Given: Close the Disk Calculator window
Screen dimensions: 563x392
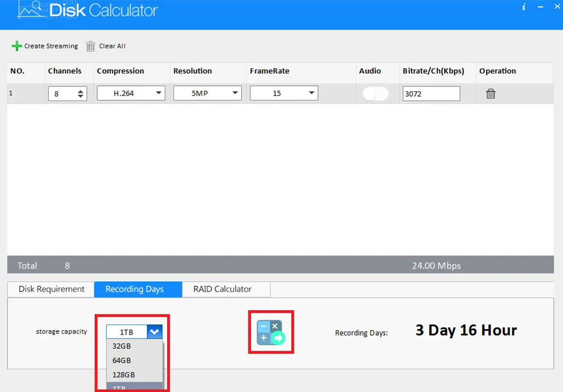Looking at the screenshot, I should pyautogui.click(x=557, y=6).
